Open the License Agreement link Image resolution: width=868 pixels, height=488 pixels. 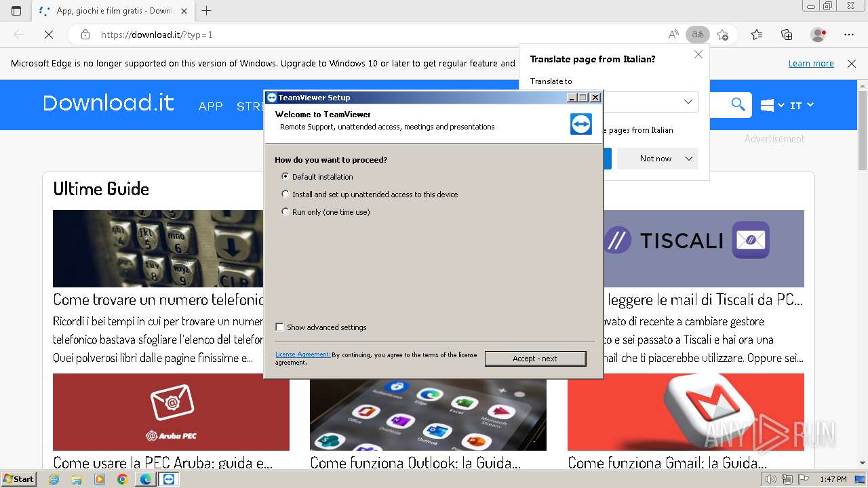click(x=302, y=354)
